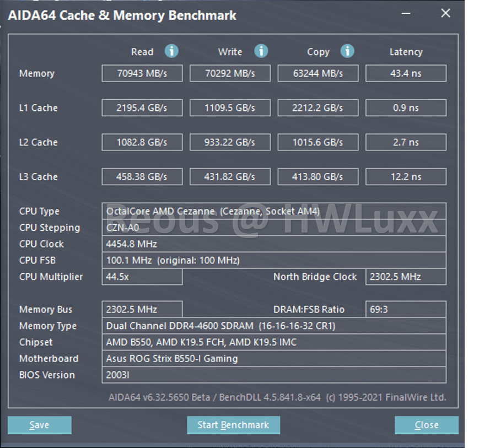Click Chipset field AMD B550
Image resolution: width=479 pixels, height=448 pixels.
point(274,342)
